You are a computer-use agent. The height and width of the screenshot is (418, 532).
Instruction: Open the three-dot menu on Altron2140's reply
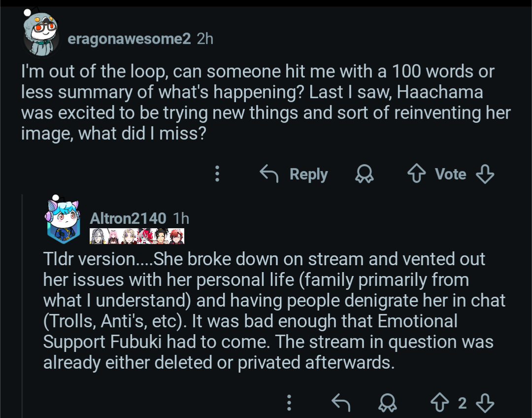point(289,403)
